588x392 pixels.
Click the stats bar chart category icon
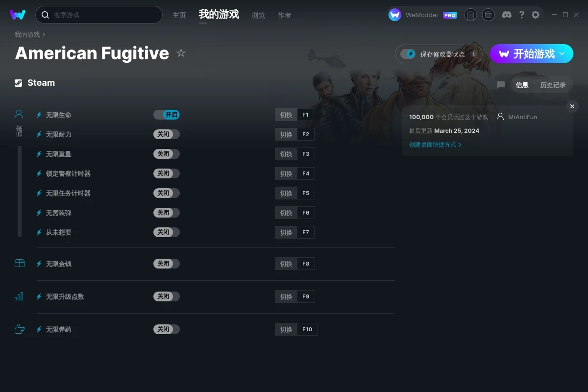click(19, 296)
